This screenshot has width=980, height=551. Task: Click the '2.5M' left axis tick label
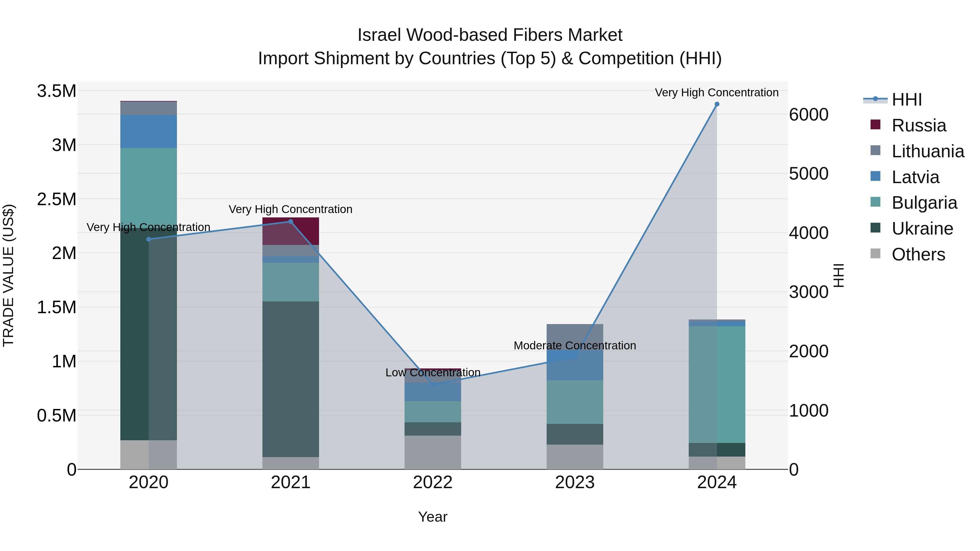(56, 199)
